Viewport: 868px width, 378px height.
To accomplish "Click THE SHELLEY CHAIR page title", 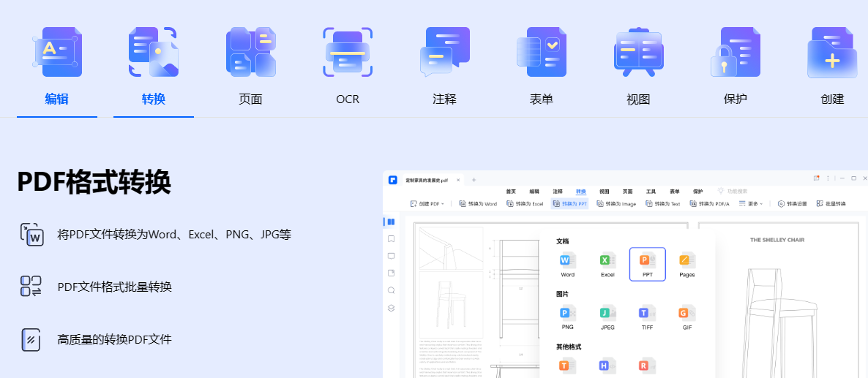I will click(x=777, y=240).
